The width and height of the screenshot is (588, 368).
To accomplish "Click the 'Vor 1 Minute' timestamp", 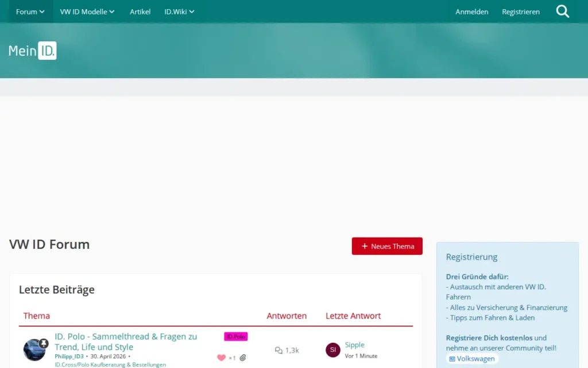I will 361,356.
